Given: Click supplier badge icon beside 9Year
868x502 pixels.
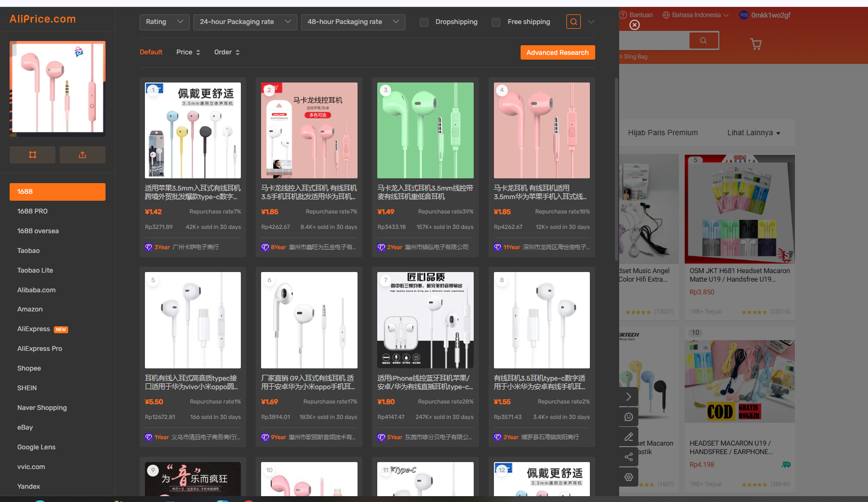Looking at the screenshot, I should click(x=265, y=437).
